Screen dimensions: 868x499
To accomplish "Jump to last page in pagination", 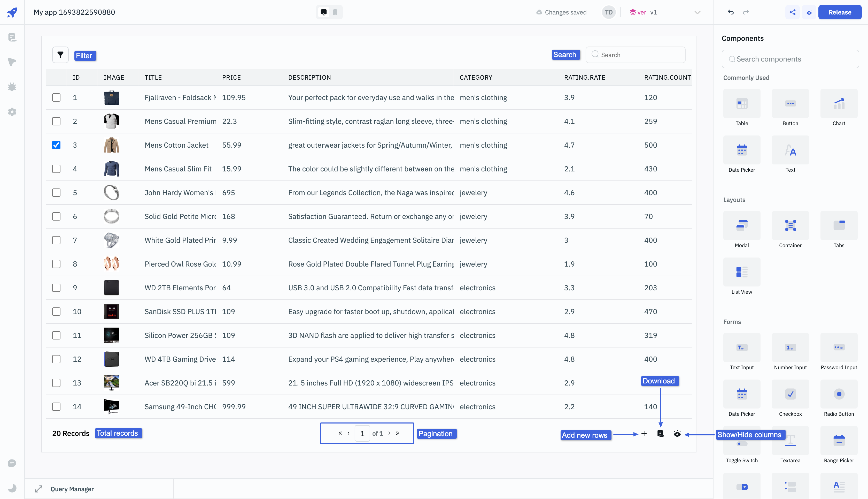I will (x=398, y=433).
